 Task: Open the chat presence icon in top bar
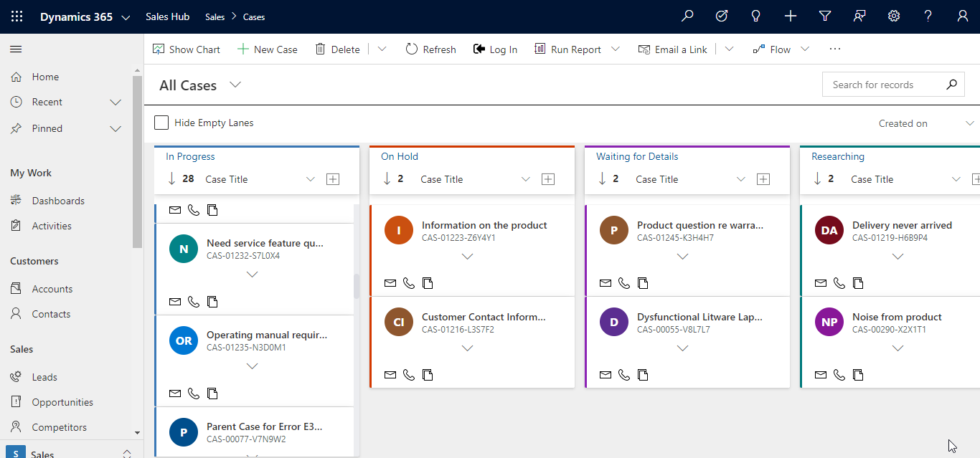(x=859, y=16)
